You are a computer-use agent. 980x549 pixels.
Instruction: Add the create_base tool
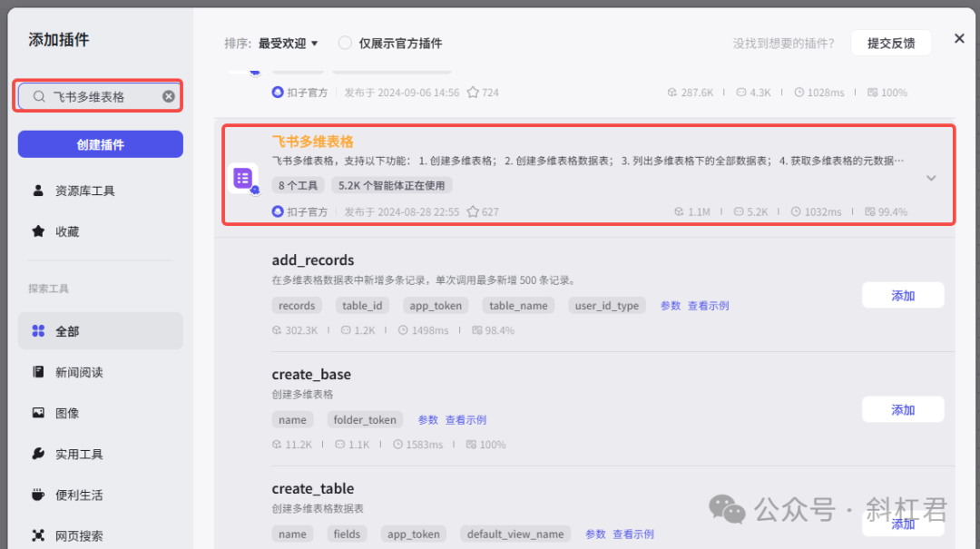903,409
